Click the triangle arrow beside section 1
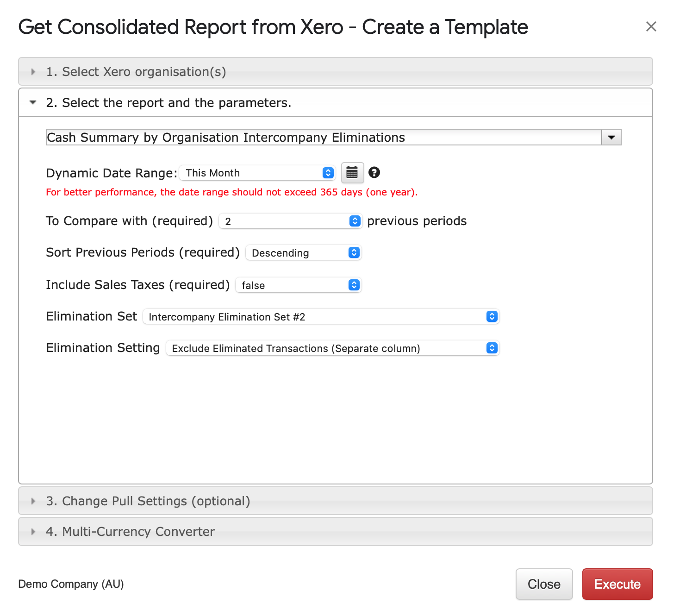Screen dimensions: 686x616 [33, 72]
